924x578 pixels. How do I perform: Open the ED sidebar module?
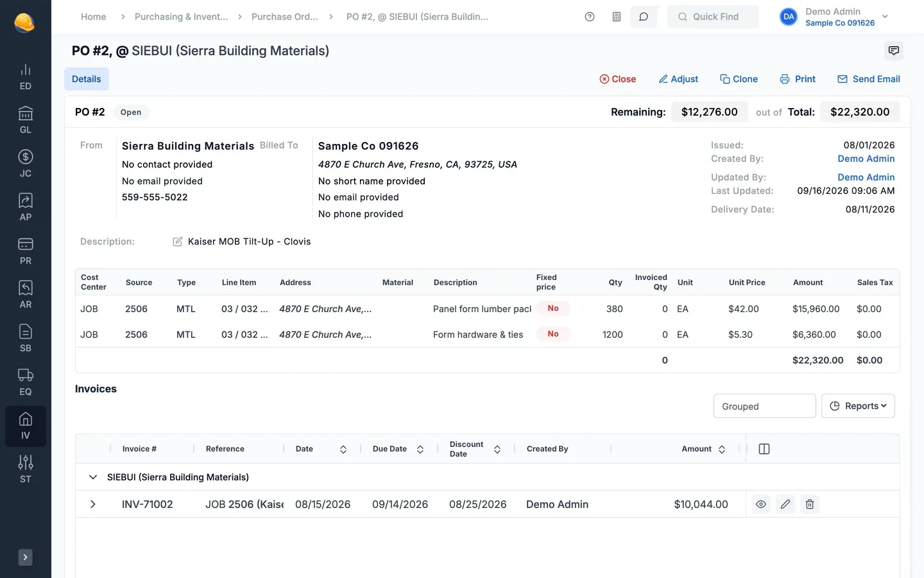[x=26, y=77]
